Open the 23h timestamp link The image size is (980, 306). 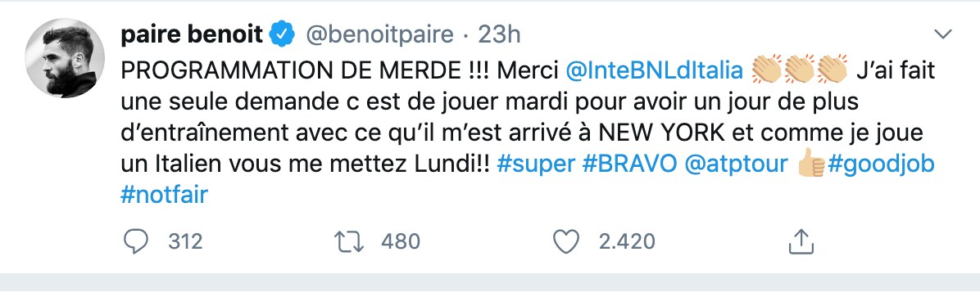pyautogui.click(x=499, y=35)
